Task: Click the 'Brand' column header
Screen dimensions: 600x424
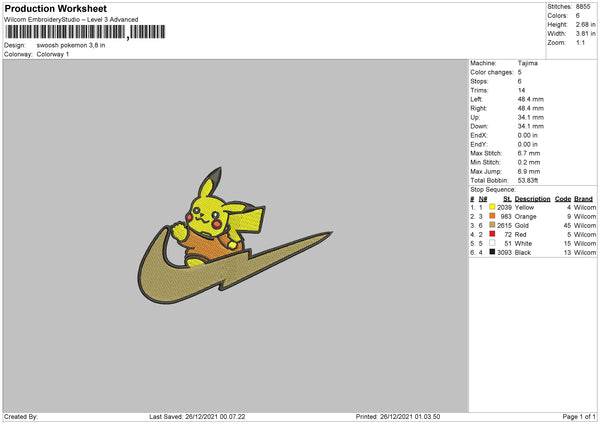Action: point(584,199)
